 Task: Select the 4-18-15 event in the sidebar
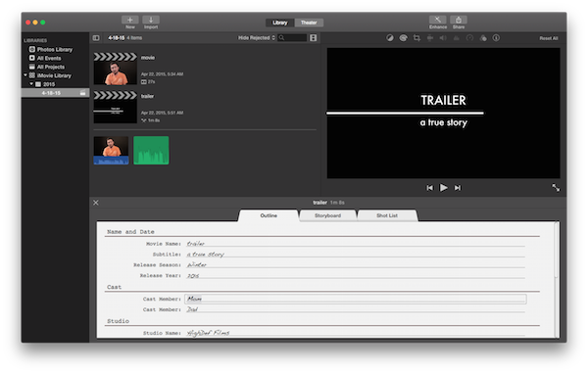click(x=55, y=93)
